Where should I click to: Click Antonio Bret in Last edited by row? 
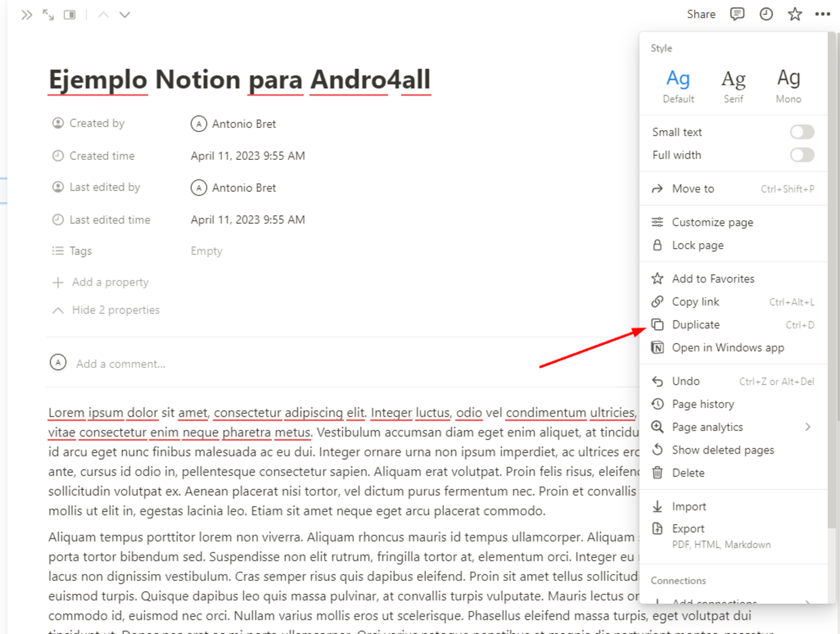coord(233,188)
